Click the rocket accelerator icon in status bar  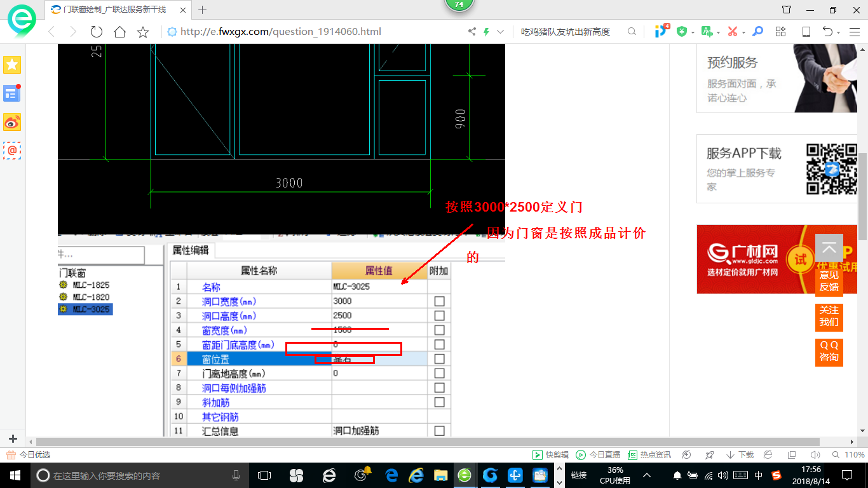coord(709,455)
